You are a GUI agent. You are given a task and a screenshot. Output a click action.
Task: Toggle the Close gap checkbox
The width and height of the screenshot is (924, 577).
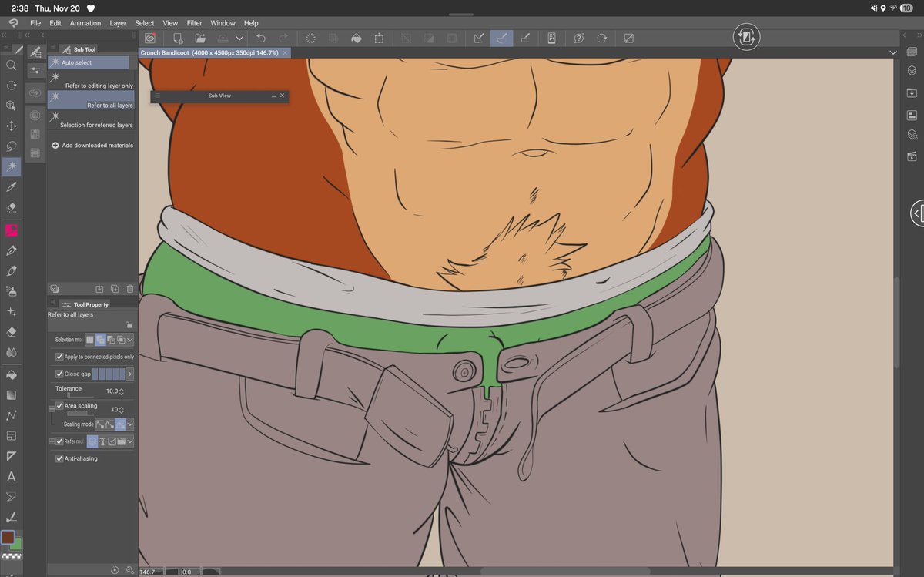pyautogui.click(x=59, y=374)
